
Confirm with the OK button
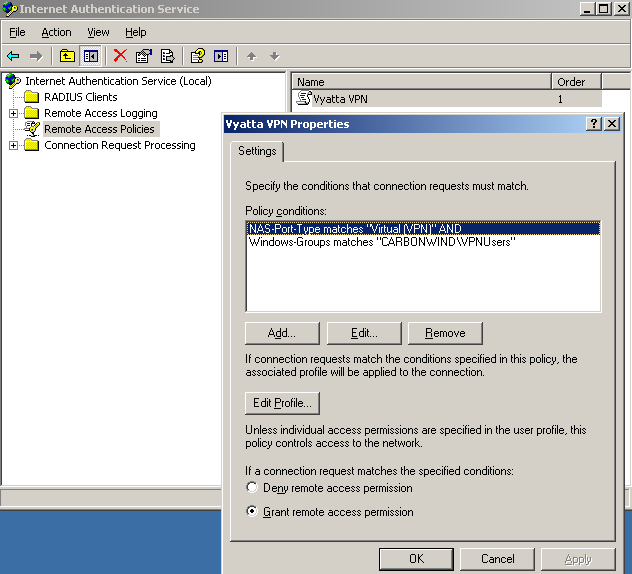tap(416, 559)
